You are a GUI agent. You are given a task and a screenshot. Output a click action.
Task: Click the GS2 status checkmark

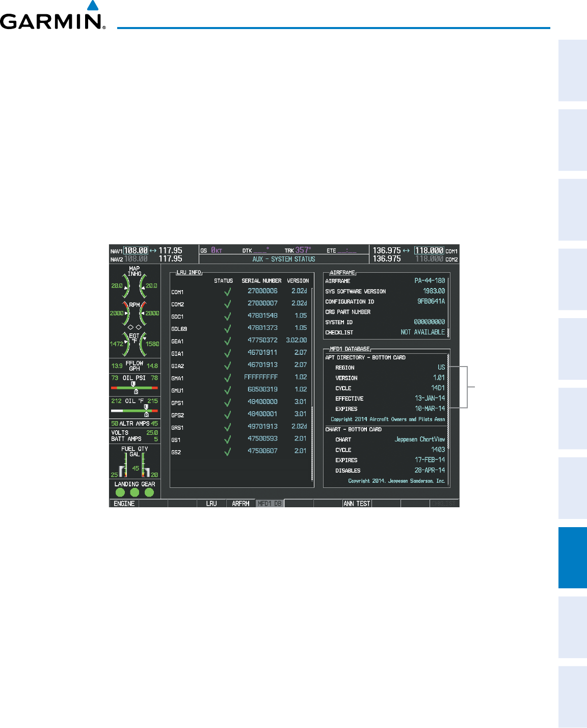[x=227, y=451]
